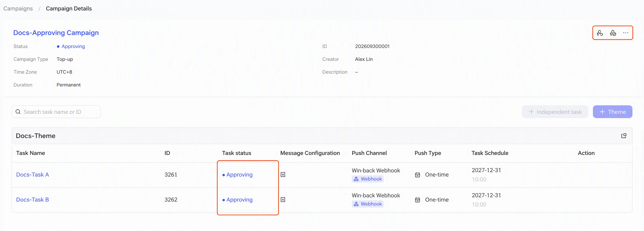Click Approving status of Docs-Task A
Screen dimensions: 644x231
tap(237, 174)
